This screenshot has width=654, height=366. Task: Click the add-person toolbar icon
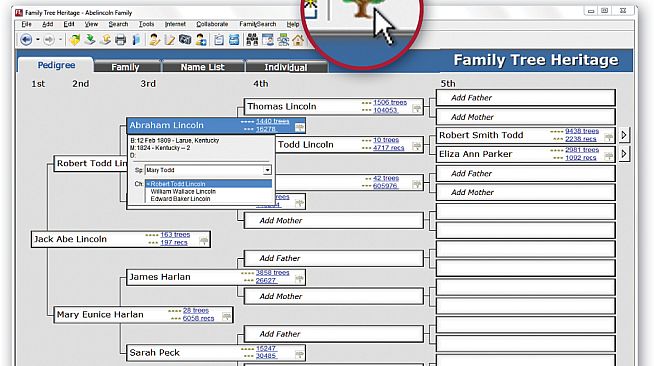[x=201, y=40]
